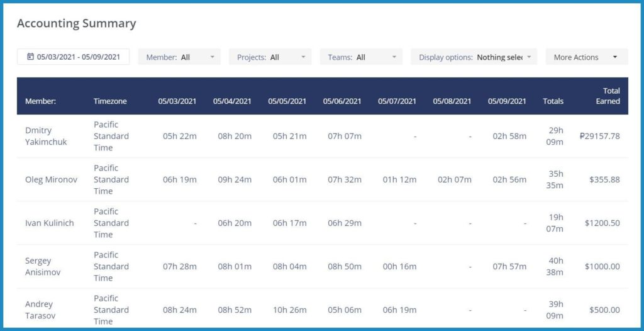This screenshot has width=644, height=331.
Task: Open the More Actions menu
Action: coord(587,57)
